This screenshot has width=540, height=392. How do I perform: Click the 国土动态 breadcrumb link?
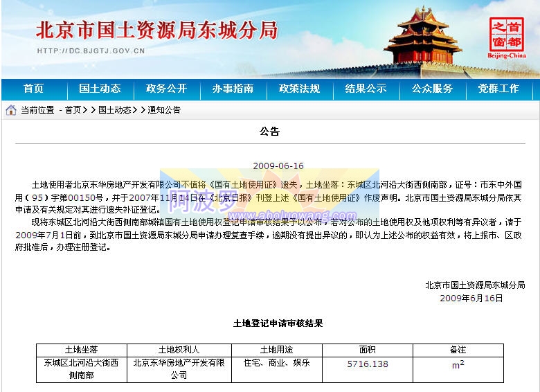115,110
